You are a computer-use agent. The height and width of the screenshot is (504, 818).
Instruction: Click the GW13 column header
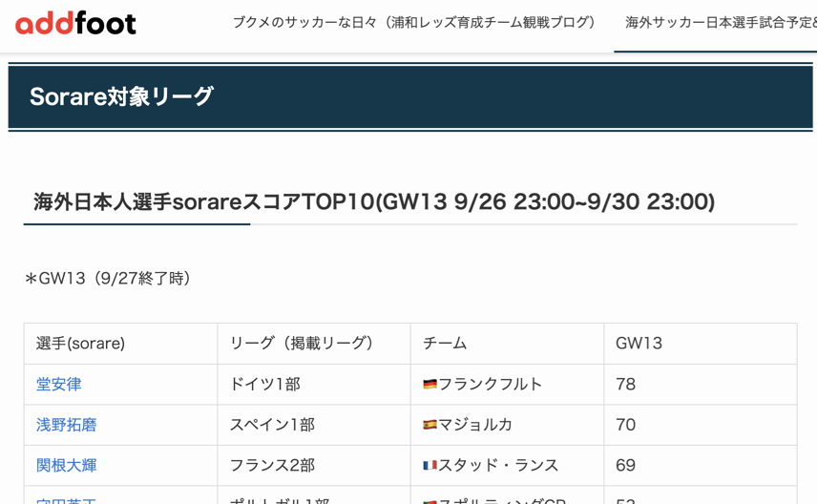pyautogui.click(x=639, y=344)
